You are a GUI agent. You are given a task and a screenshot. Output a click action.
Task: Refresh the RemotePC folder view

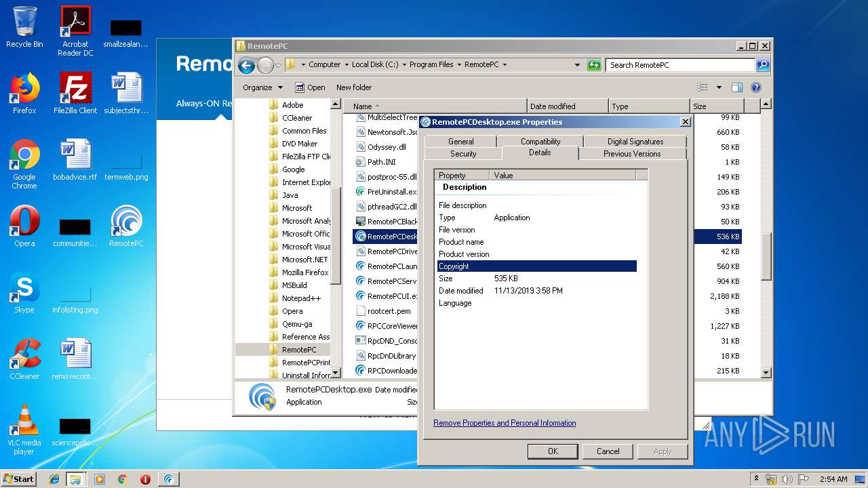click(x=594, y=65)
